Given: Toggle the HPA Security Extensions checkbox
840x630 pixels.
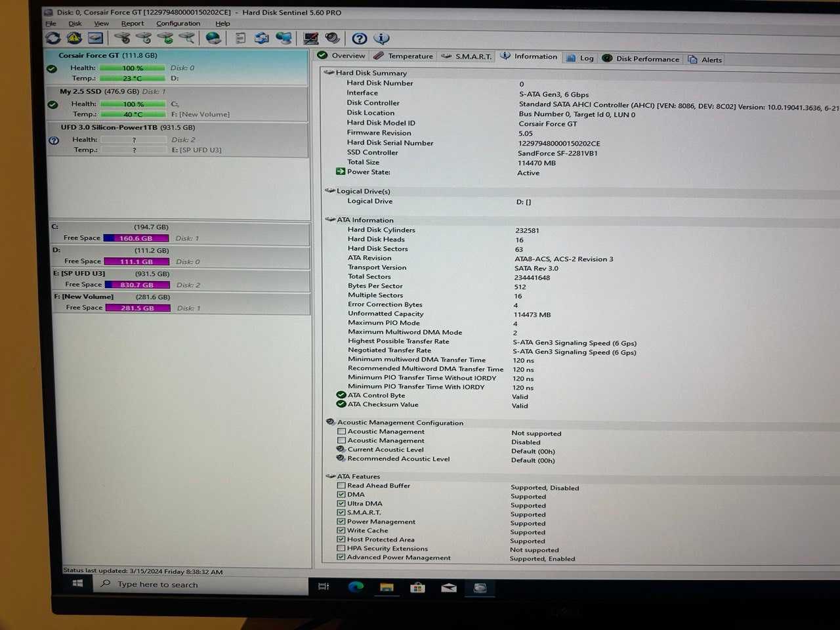Looking at the screenshot, I should tap(341, 548).
